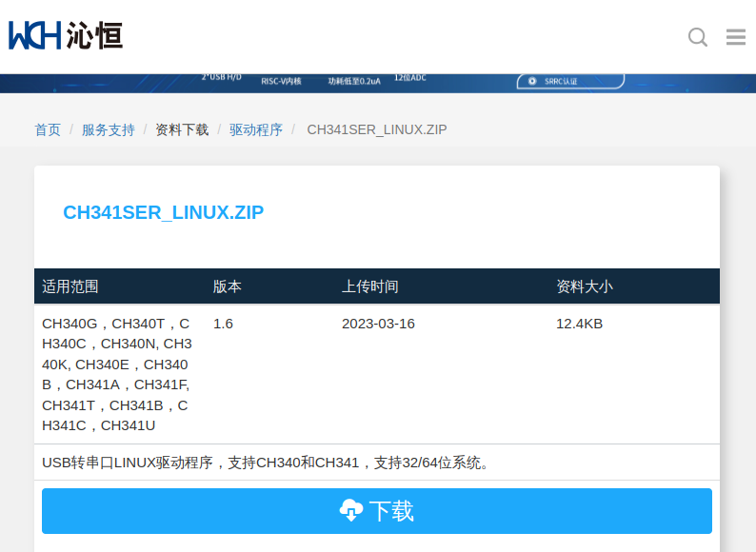Open 驱动程序 breadcrumb link
The width and height of the screenshot is (756, 552).
point(255,129)
